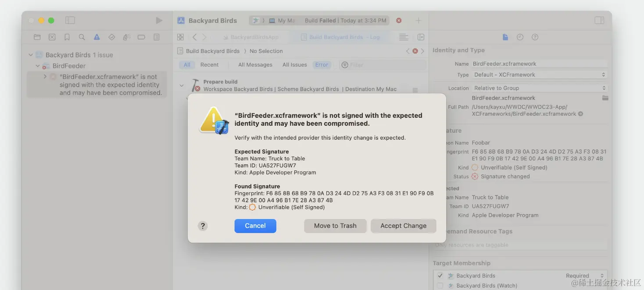Click the folder icon to choose file location
This screenshot has width=644, height=290.
605,98
